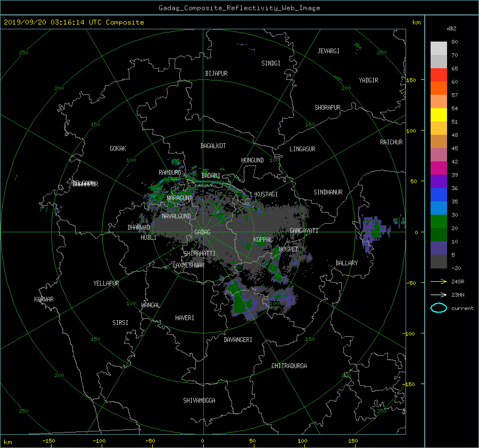
Task: Click the CHITRADURGA city label
Action: click(x=289, y=366)
